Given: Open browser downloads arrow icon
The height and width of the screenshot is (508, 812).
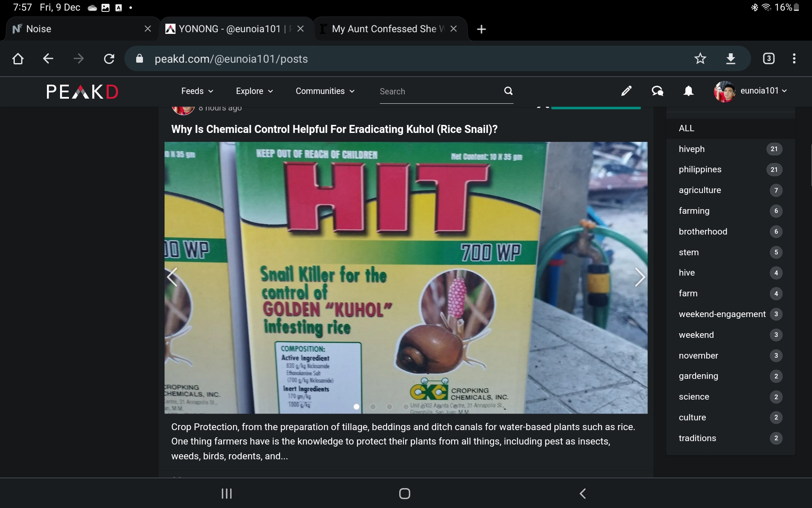Looking at the screenshot, I should tap(731, 59).
